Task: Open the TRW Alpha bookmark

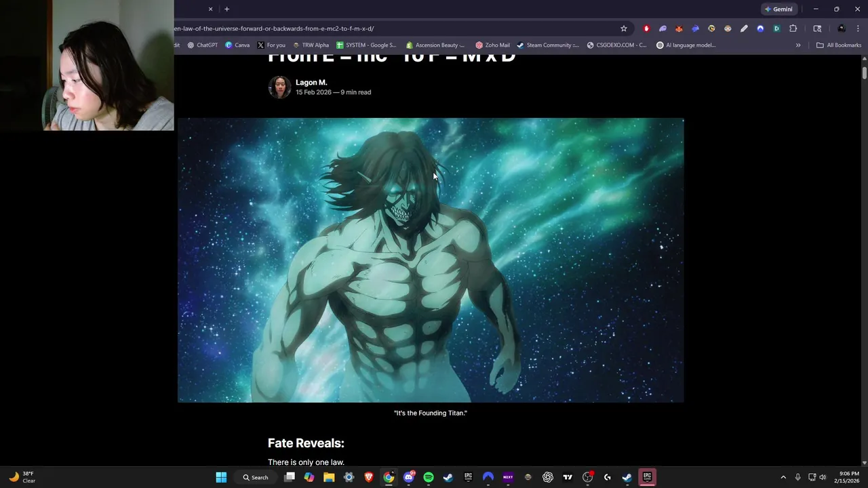Action: pos(311,45)
